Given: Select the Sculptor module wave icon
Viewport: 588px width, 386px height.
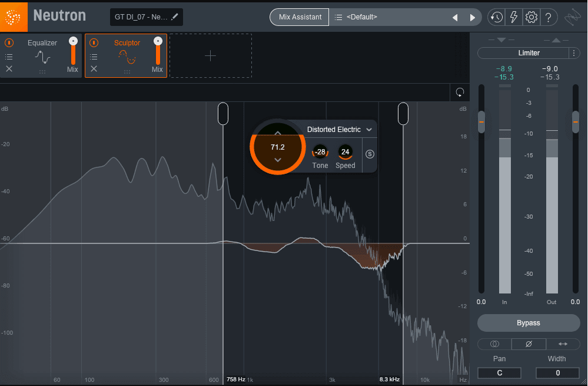Looking at the screenshot, I should 127,57.
